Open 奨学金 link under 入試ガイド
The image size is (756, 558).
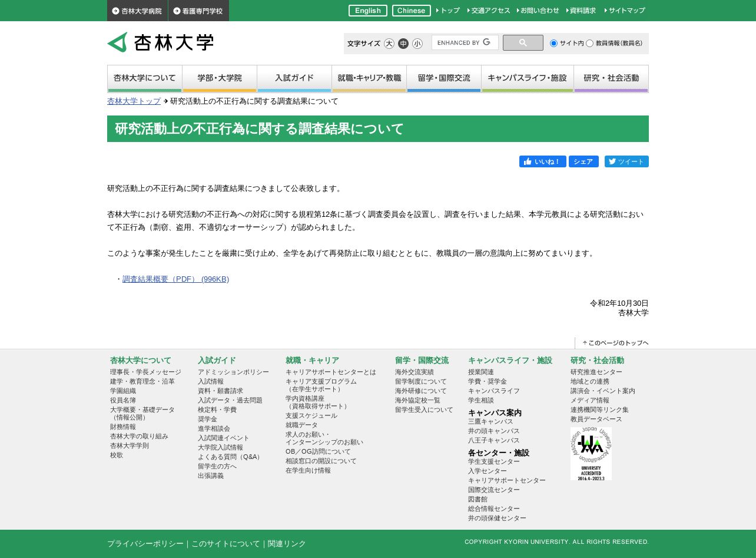pos(207,420)
